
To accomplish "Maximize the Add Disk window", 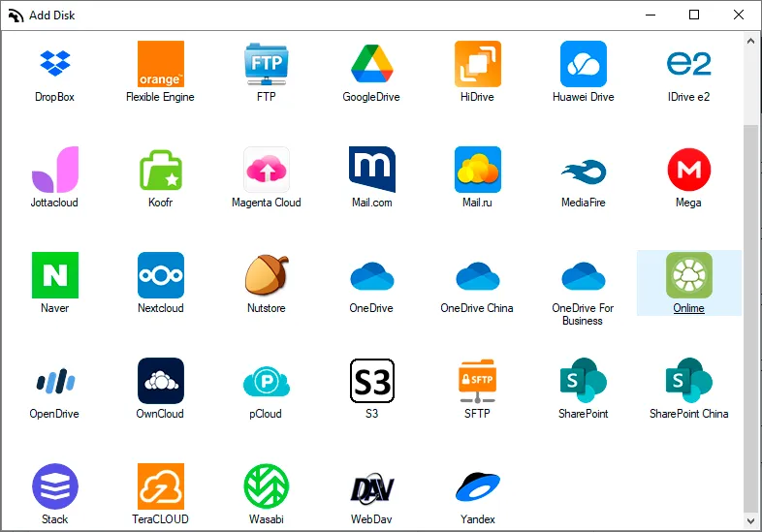I will click(x=694, y=16).
